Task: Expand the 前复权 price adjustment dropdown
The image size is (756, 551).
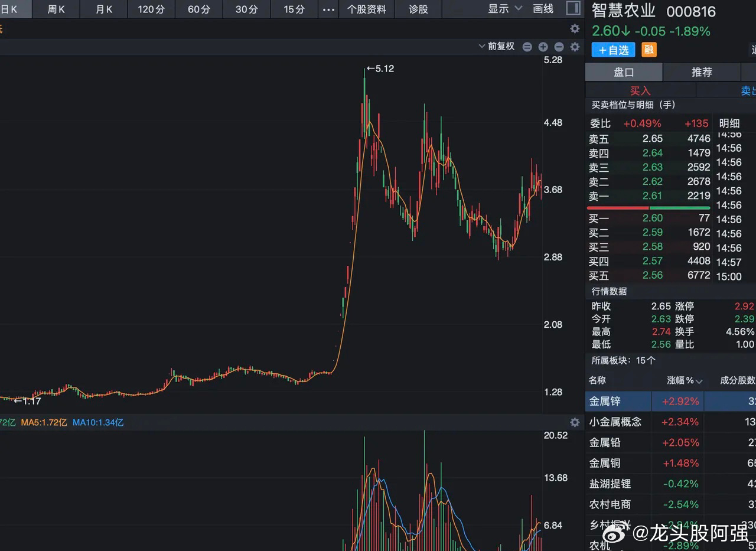Action: pos(497,46)
